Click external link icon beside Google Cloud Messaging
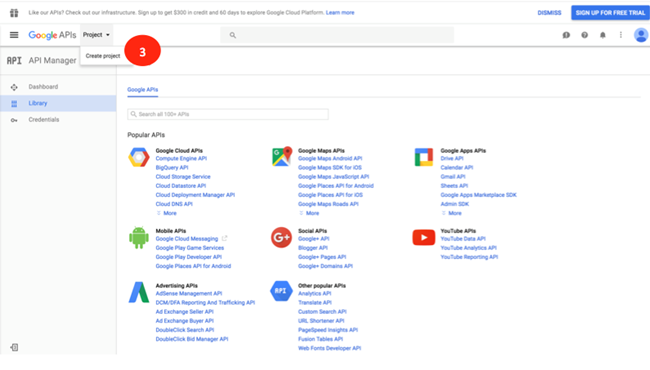 coord(224,239)
